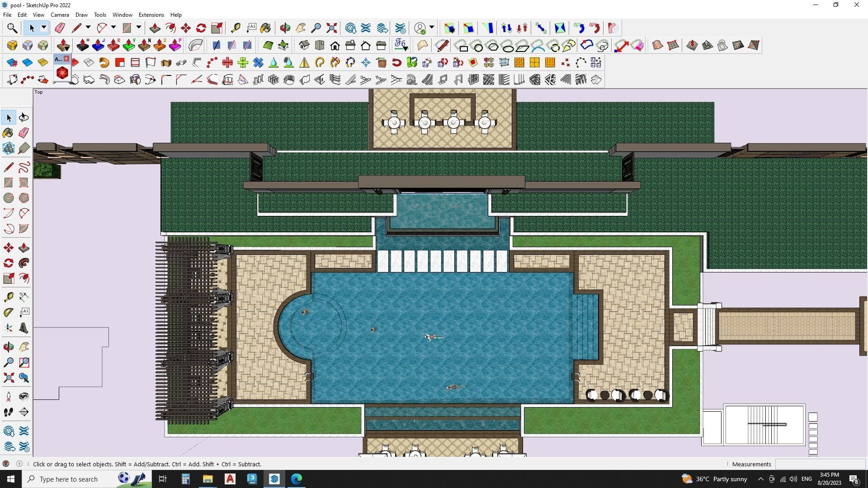The width and height of the screenshot is (868, 488).
Task: Open the Camera menu
Action: (60, 15)
